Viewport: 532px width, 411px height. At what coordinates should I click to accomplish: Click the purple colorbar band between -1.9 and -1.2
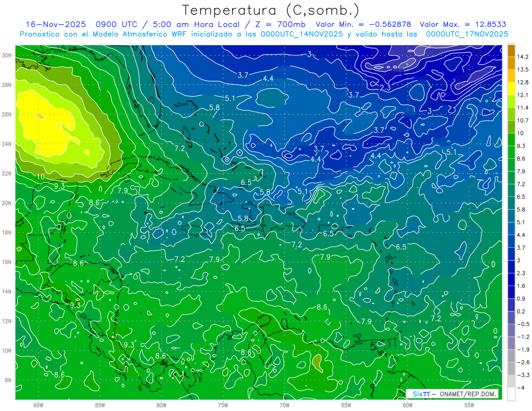511,343
